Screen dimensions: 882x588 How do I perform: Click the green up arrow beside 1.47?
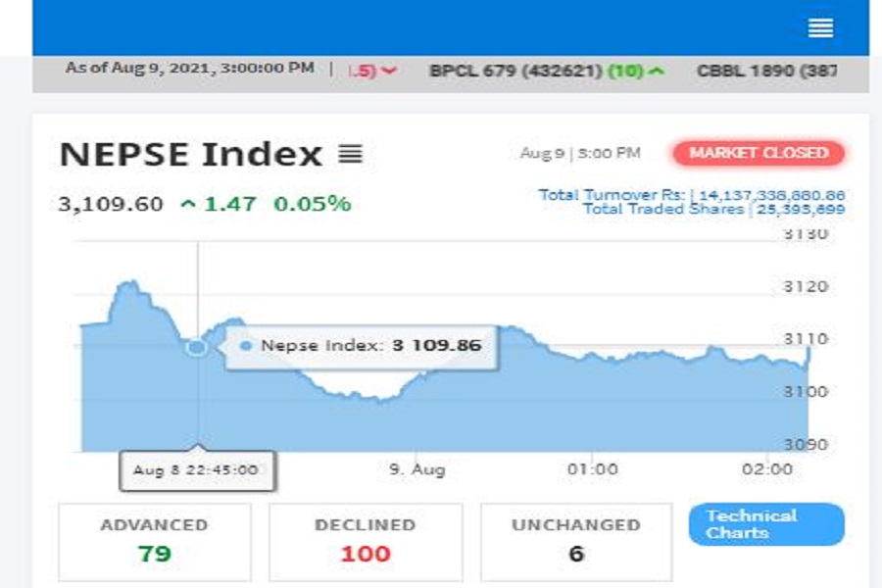click(x=188, y=204)
